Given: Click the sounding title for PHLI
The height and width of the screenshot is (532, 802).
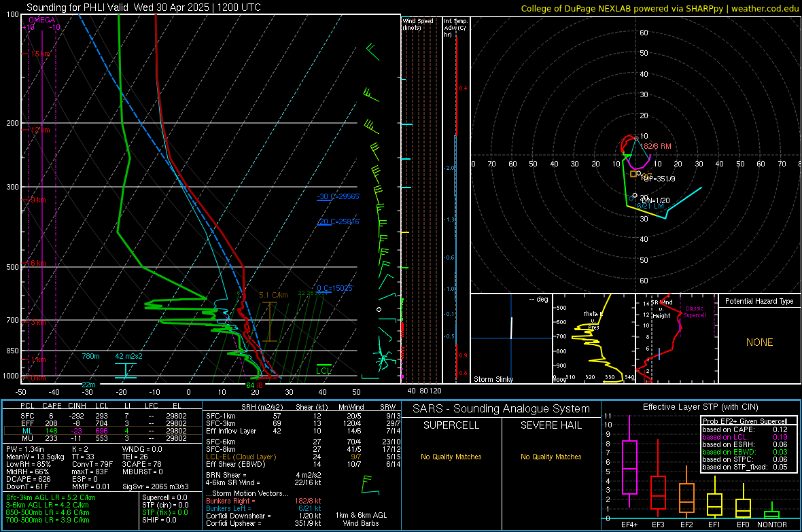Looking at the screenshot, I should 143,7.
